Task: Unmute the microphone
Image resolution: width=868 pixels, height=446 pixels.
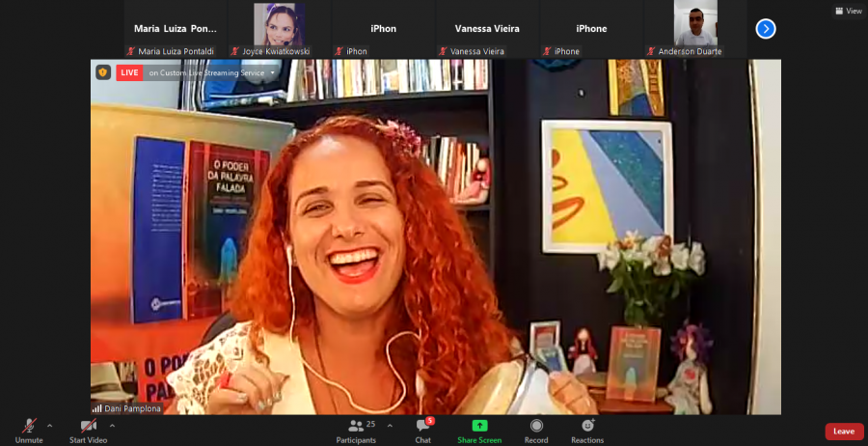Action: pyautogui.click(x=29, y=426)
